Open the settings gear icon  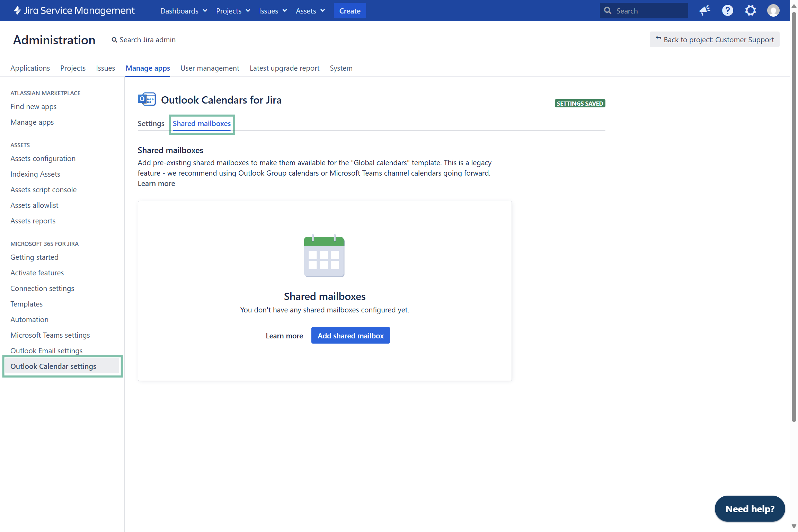[750, 11]
